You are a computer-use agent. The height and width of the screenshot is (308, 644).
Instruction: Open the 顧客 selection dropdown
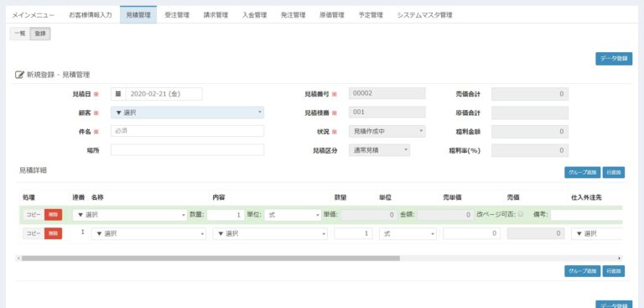187,112
